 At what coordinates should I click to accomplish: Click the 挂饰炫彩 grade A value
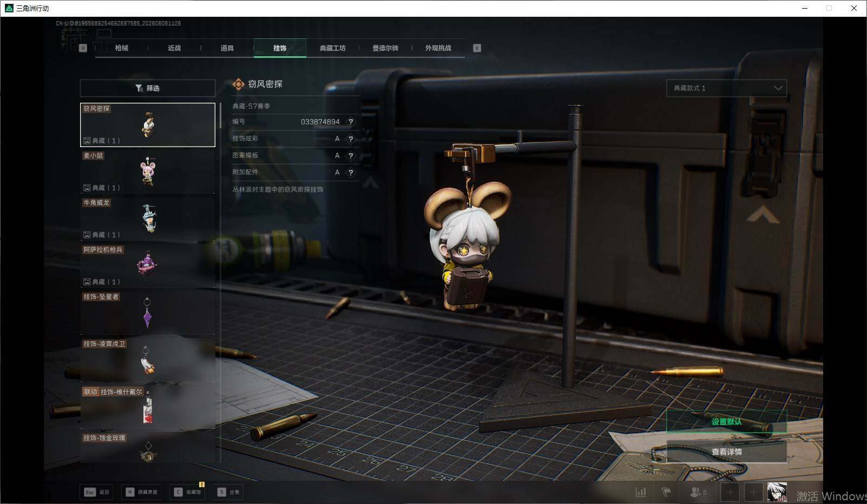(x=337, y=139)
